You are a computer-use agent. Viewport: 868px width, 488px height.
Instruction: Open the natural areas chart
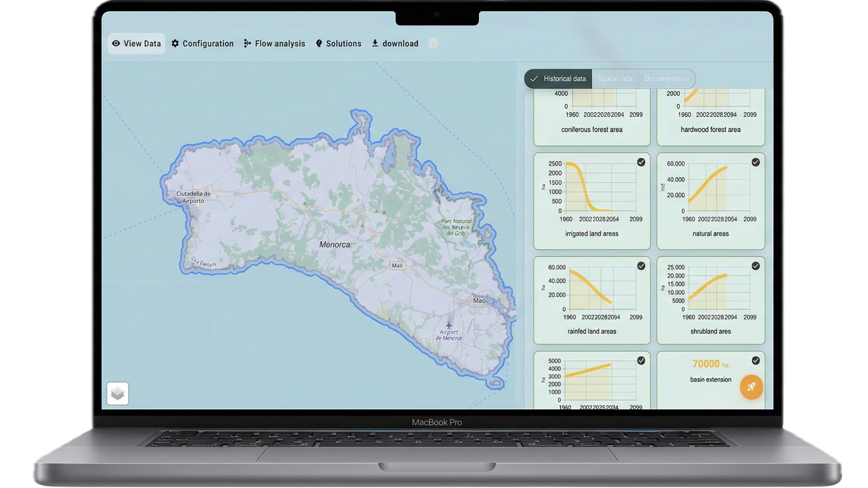711,201
